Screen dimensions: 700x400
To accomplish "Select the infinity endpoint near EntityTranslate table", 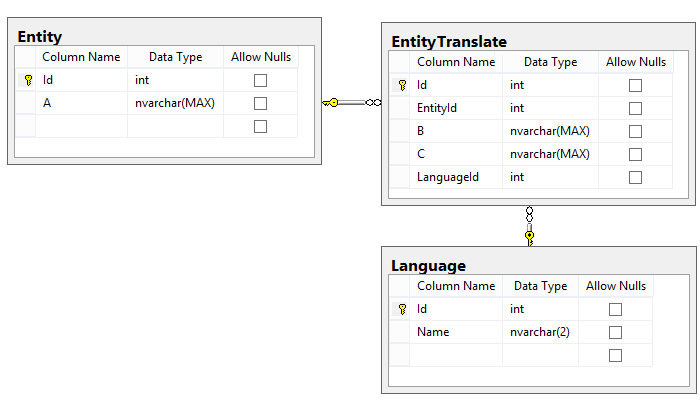I will [373, 102].
